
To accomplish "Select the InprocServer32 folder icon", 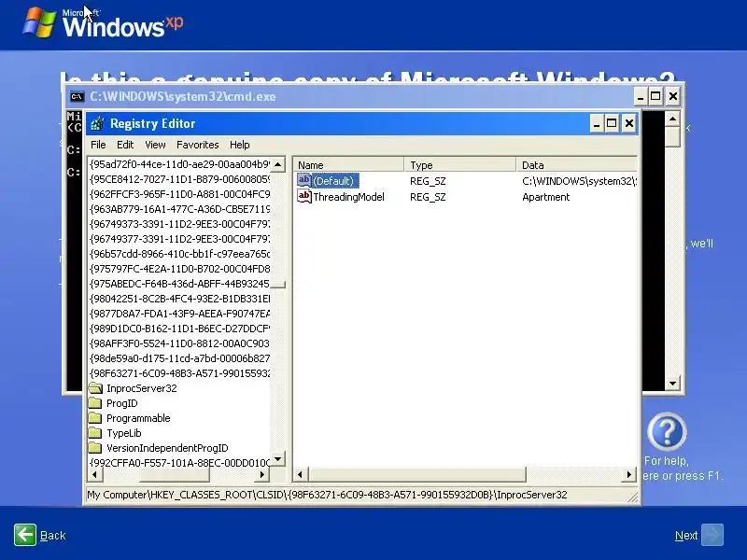I will coord(96,388).
